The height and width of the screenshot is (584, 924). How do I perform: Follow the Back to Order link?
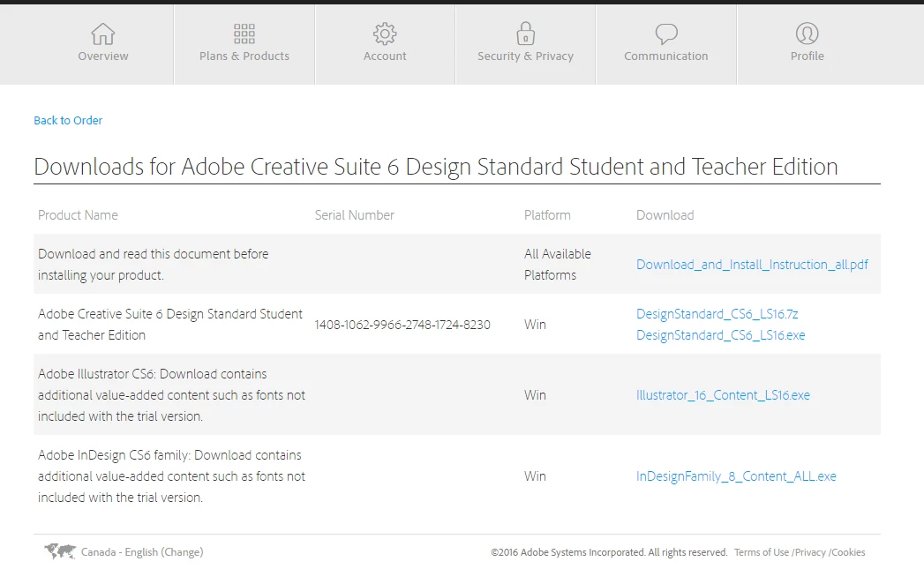point(68,120)
